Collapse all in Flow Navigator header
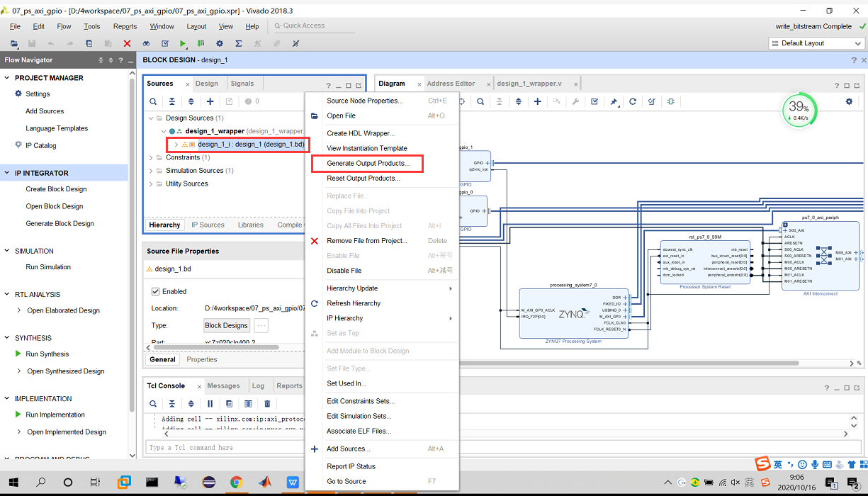Image resolution: width=868 pixels, height=496 pixels. pyautogui.click(x=101, y=60)
